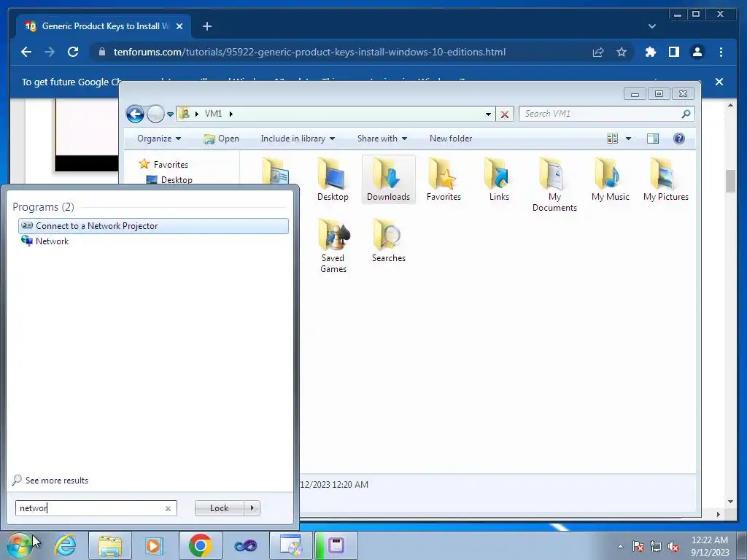This screenshot has height=560, width=747.
Task: Open Windows Explorer taskbar icon
Action: pos(110,545)
